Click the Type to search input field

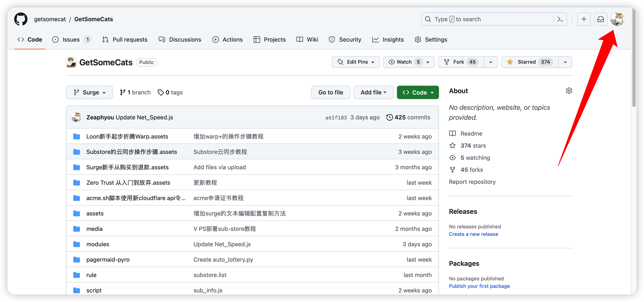(x=487, y=19)
